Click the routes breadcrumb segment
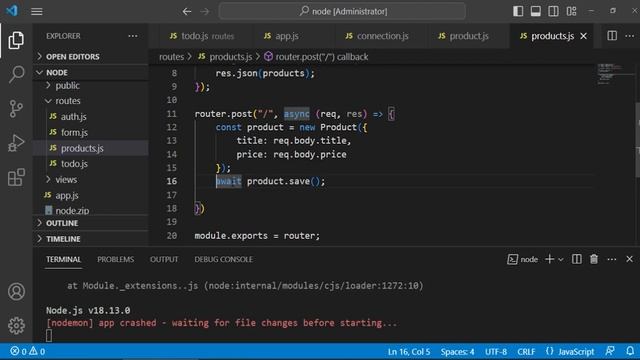 (171, 57)
